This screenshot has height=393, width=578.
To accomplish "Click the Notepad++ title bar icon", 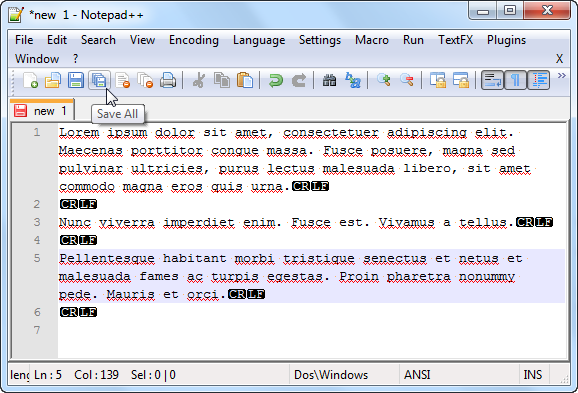I will click(x=15, y=15).
